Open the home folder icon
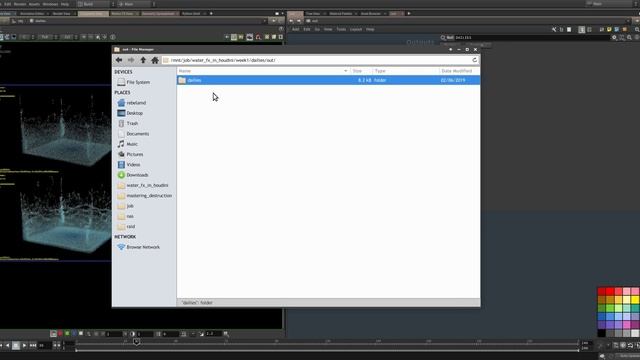The width and height of the screenshot is (640, 360). click(x=155, y=60)
